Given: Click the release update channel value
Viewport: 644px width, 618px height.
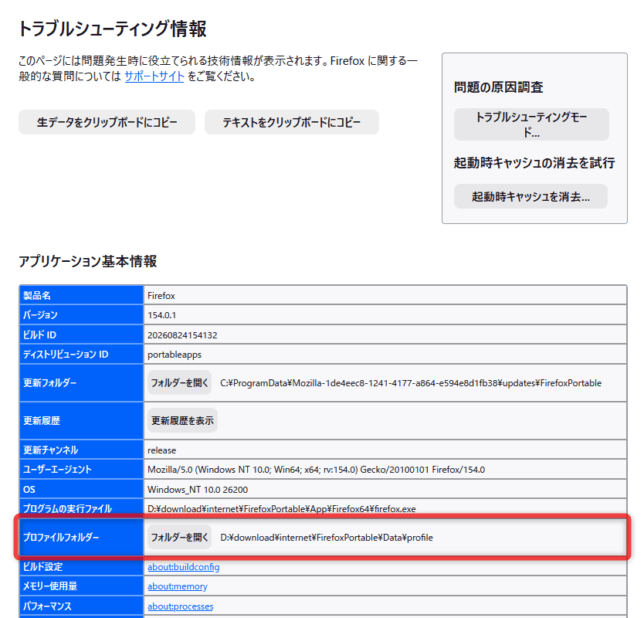Looking at the screenshot, I should pyautogui.click(x=162, y=450).
